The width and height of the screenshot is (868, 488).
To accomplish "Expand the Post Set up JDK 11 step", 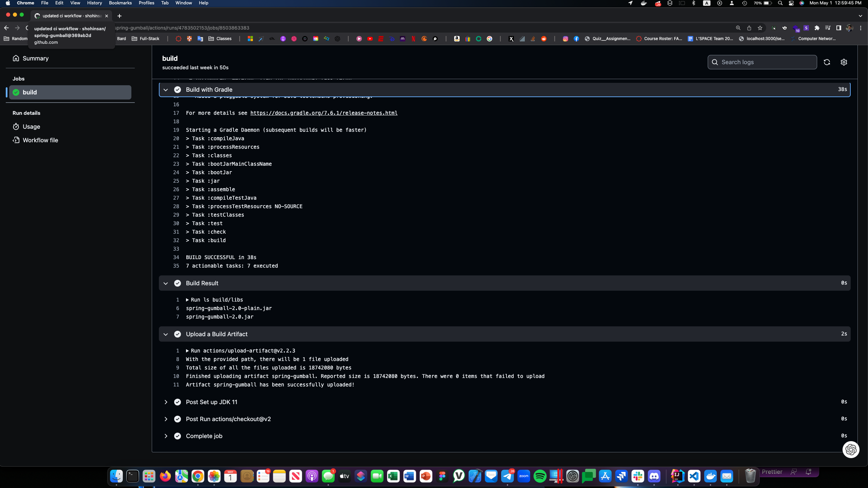I will (x=166, y=402).
